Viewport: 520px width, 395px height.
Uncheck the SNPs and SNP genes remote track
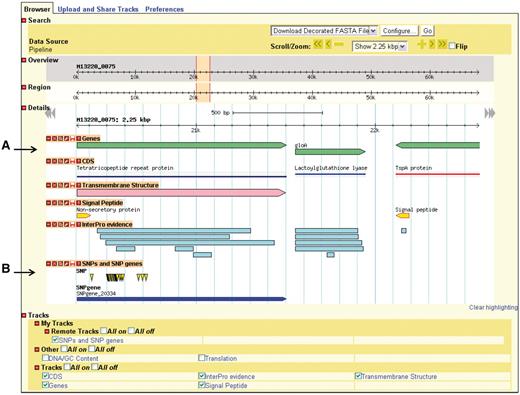point(55,340)
